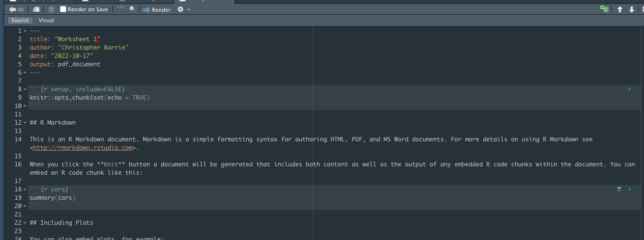Viewport: 644px width, 240px height.
Task: Open find and replace magnifier
Action: (x=133, y=9)
